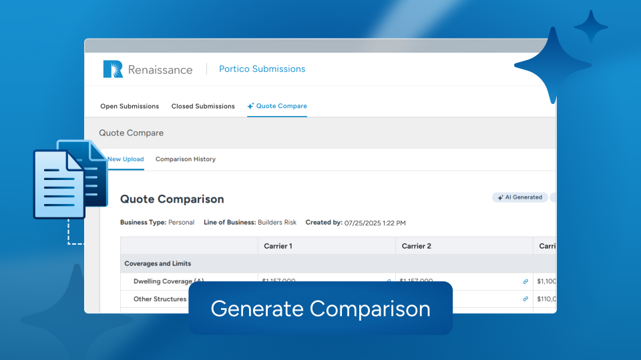Click the Dwelling Coverage (A) row label
Screen dimensions: 641x360
(x=168, y=281)
